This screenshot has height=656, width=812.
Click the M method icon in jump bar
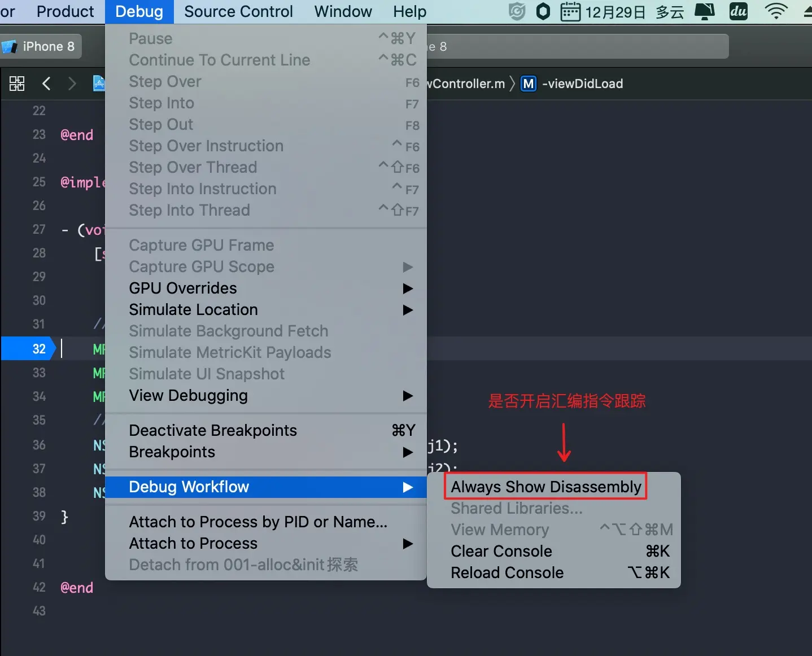[x=528, y=84]
